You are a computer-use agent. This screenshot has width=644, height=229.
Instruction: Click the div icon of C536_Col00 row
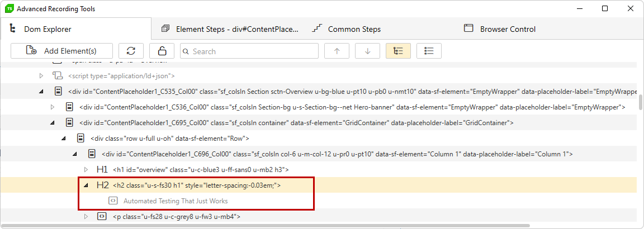[x=70, y=107]
